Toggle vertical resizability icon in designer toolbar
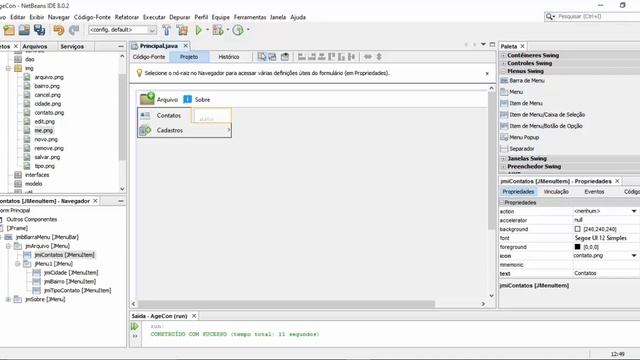 [x=379, y=57]
